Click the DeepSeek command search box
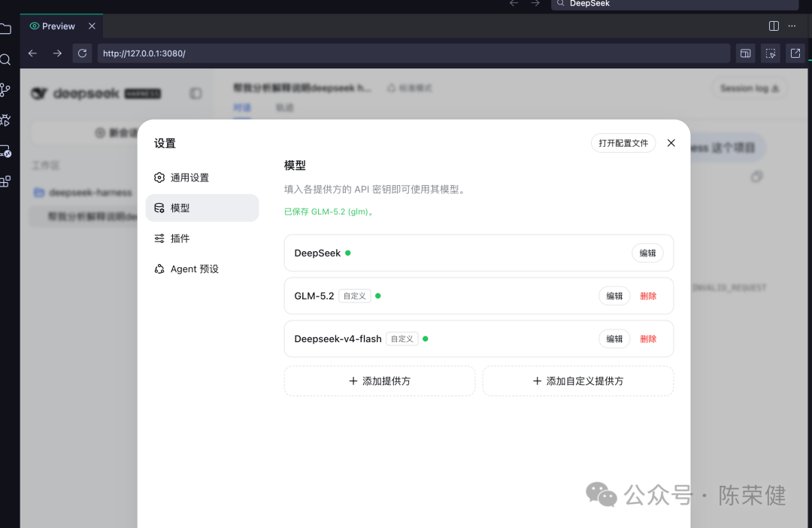Viewport: 812px width, 528px height. (674, 5)
